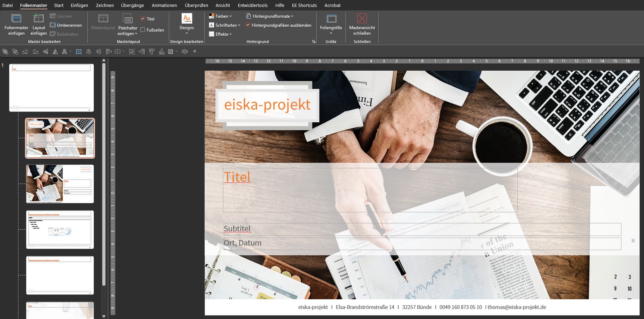Image resolution: width=644 pixels, height=319 pixels.
Task: Toggle Hintergrundgrafiken ausblenden checkbox
Action: click(x=248, y=25)
